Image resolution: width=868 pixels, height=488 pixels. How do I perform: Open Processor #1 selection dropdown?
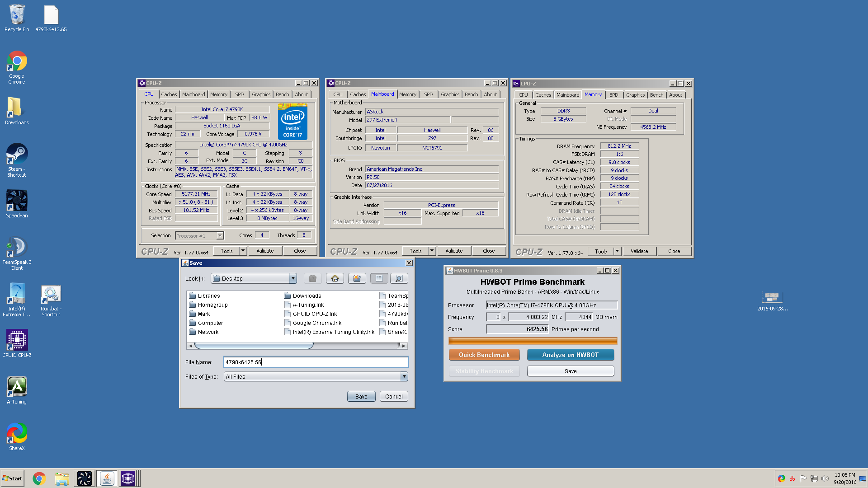pos(199,235)
